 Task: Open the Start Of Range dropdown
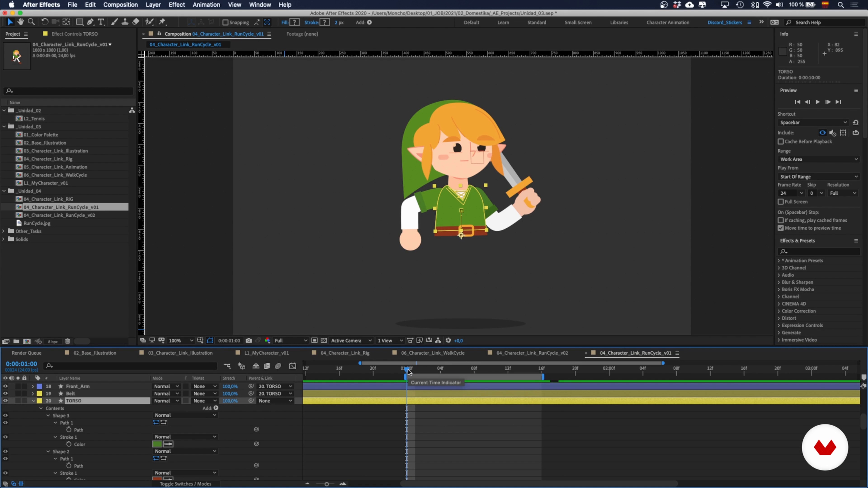click(818, 177)
